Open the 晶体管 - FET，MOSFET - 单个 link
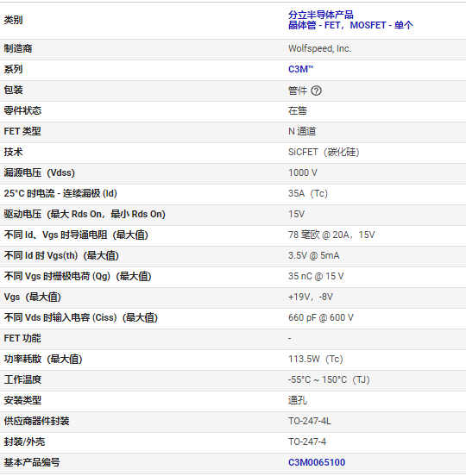This screenshot has height=476, width=466. coord(350,25)
